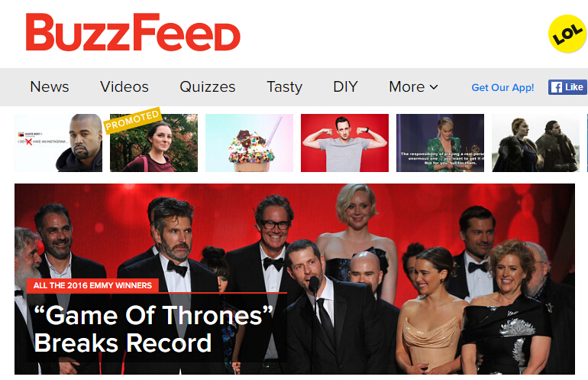This screenshot has height=380, width=588.
Task: Go to the Quizzes section
Action: pos(208,86)
